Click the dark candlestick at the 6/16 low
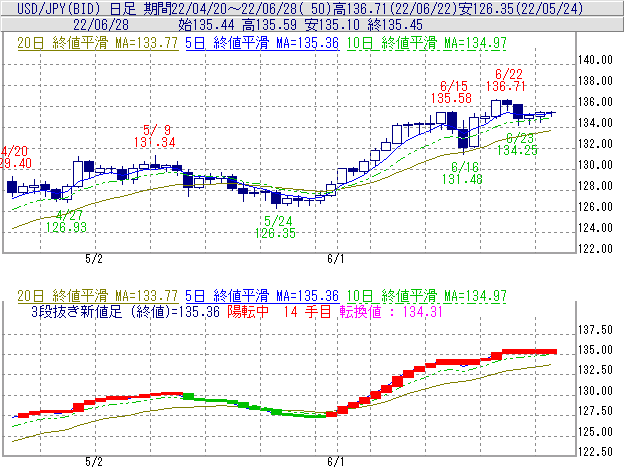 (x=463, y=139)
